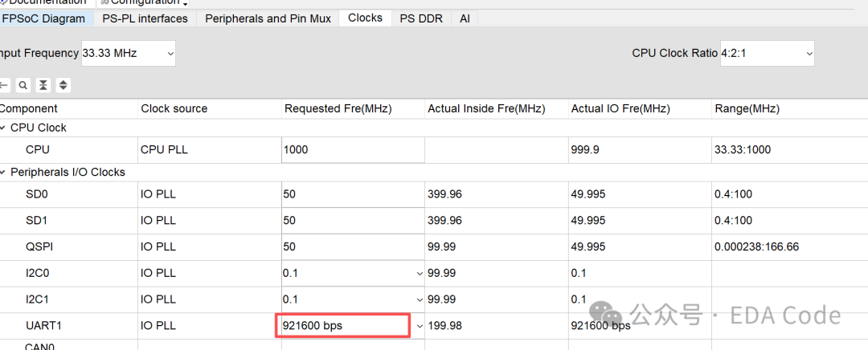Viewport: 868px width, 350px height.
Task: Click the UART1 IO PLL clock source cell
Action: (x=209, y=326)
